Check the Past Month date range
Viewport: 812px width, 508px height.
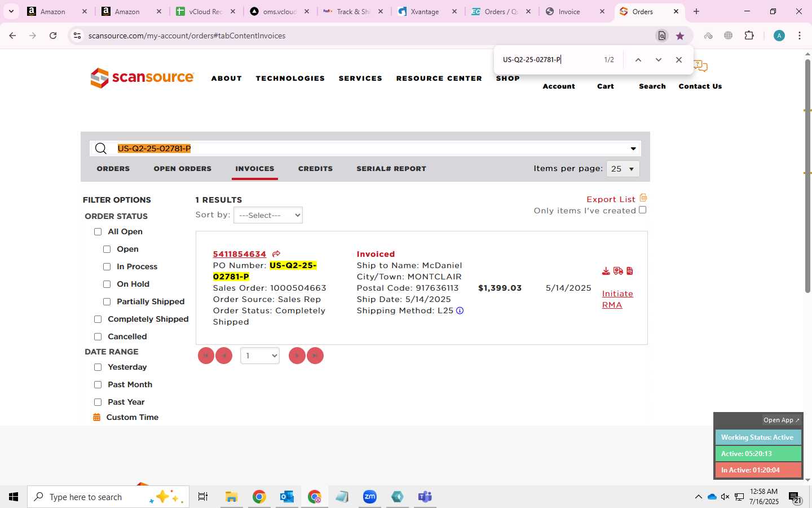tap(98, 384)
